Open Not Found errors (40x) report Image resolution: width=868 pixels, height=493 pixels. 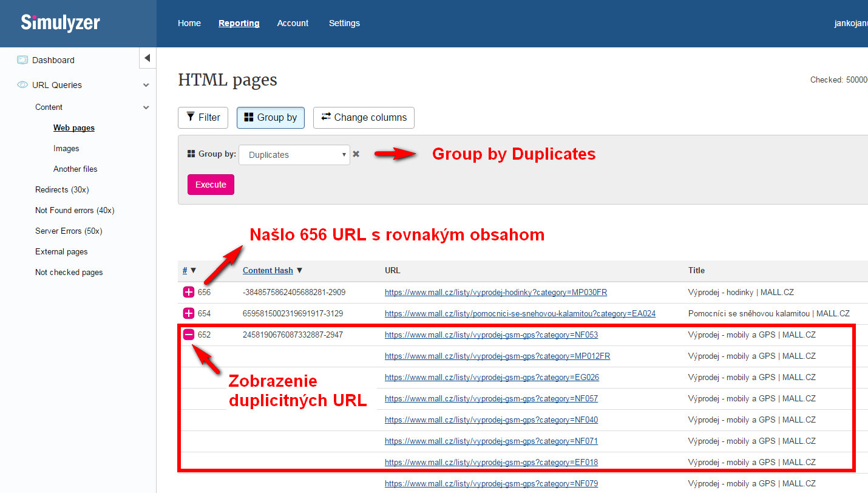click(75, 210)
